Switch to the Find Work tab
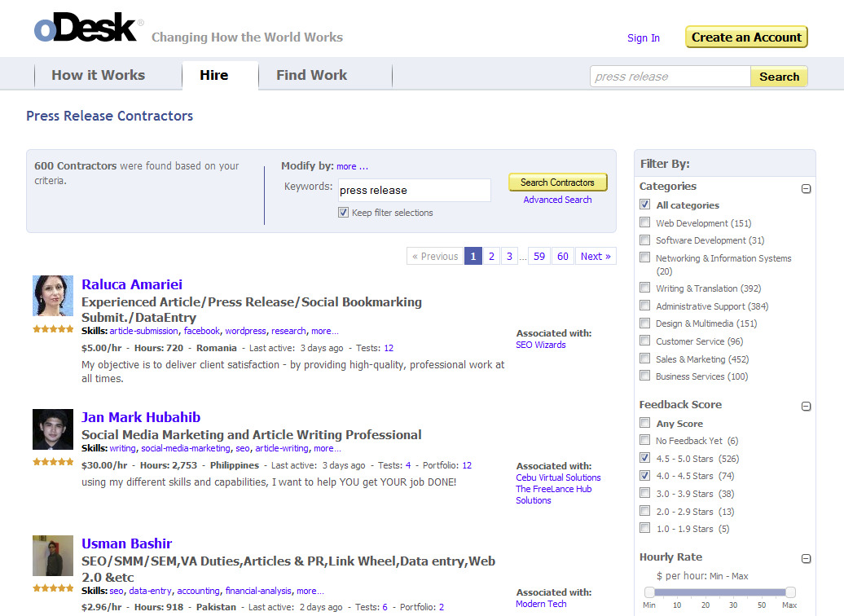 tap(311, 75)
